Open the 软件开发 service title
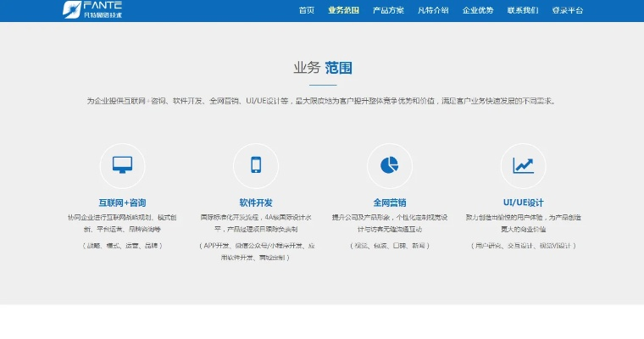 [x=255, y=203]
